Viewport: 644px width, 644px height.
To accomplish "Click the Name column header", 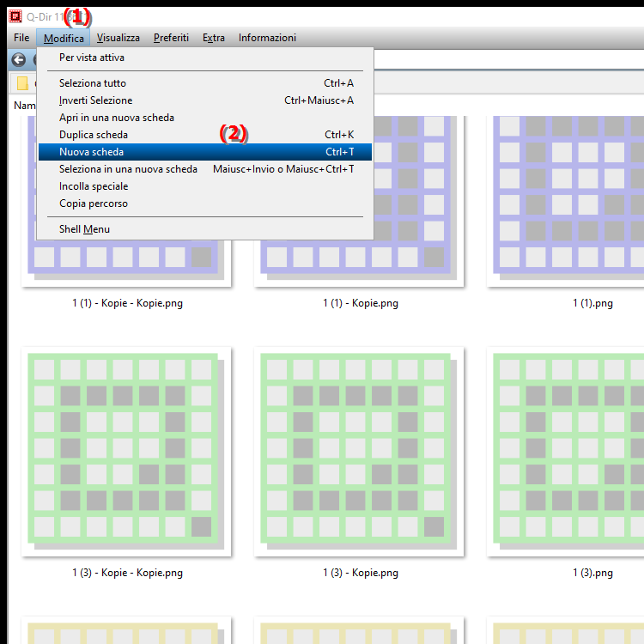I will pyautogui.click(x=24, y=106).
